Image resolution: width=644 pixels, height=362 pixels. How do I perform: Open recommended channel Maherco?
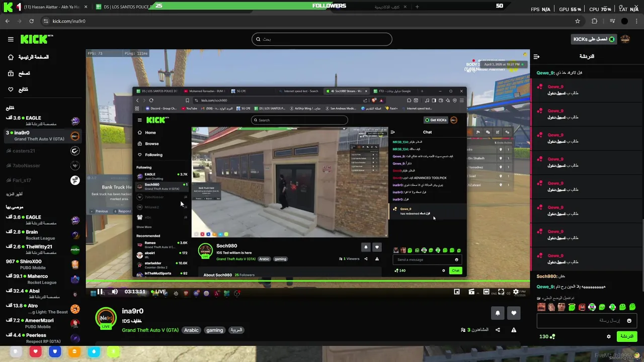43,279
